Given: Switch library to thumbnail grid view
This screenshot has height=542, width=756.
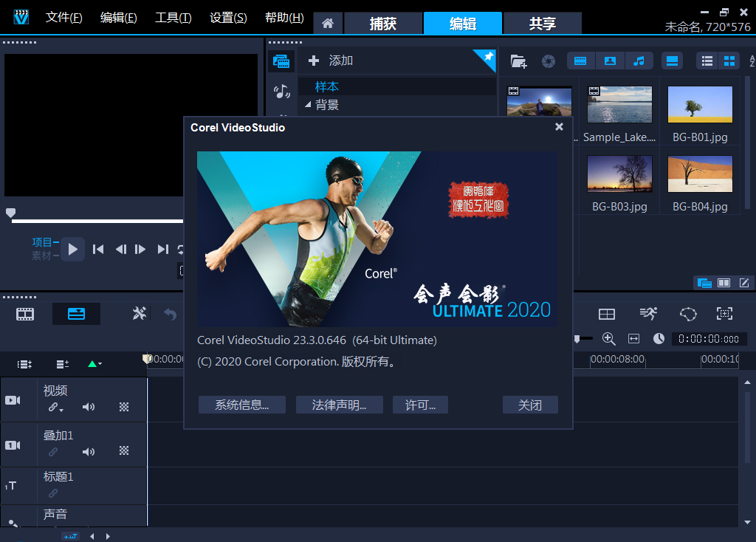Looking at the screenshot, I should coord(729,61).
